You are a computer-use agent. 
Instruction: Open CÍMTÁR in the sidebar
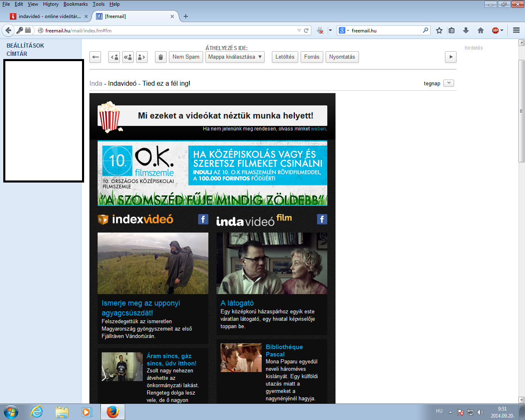pyautogui.click(x=17, y=54)
